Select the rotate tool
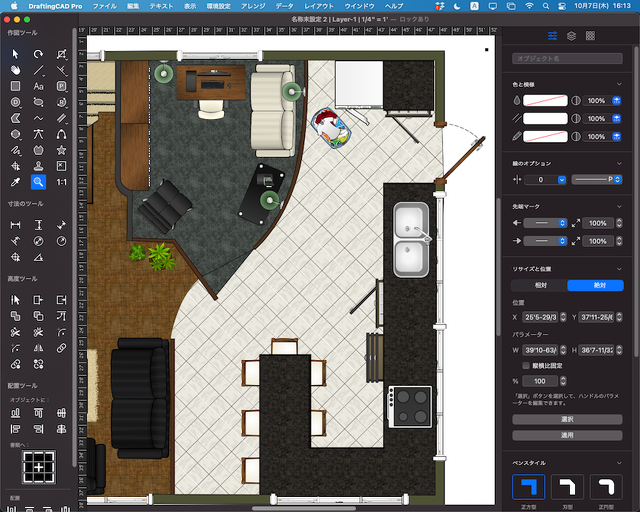640x512 pixels. click(x=38, y=54)
